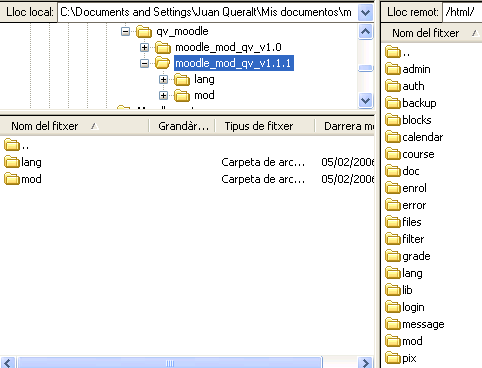Click date 05/02/2006 in mod row

pyautogui.click(x=348, y=179)
